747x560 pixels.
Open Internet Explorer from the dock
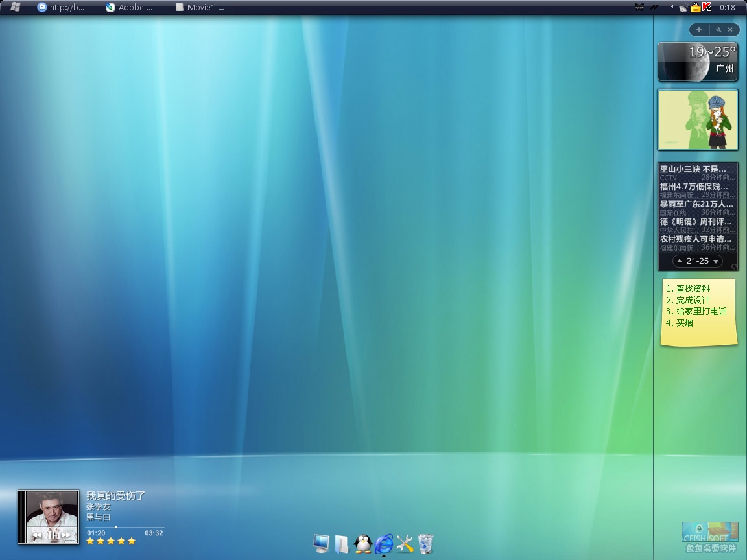pos(384,543)
